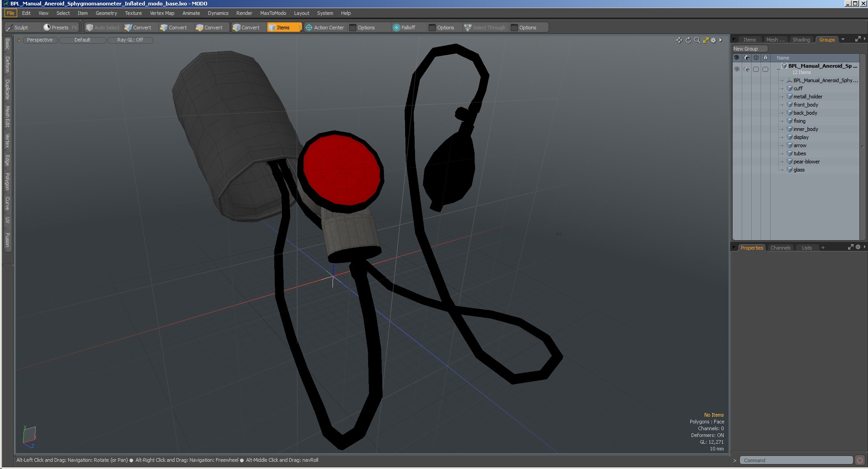The image size is (868, 469).
Task: Click the wireframe cube column header icon
Action: 756,58
